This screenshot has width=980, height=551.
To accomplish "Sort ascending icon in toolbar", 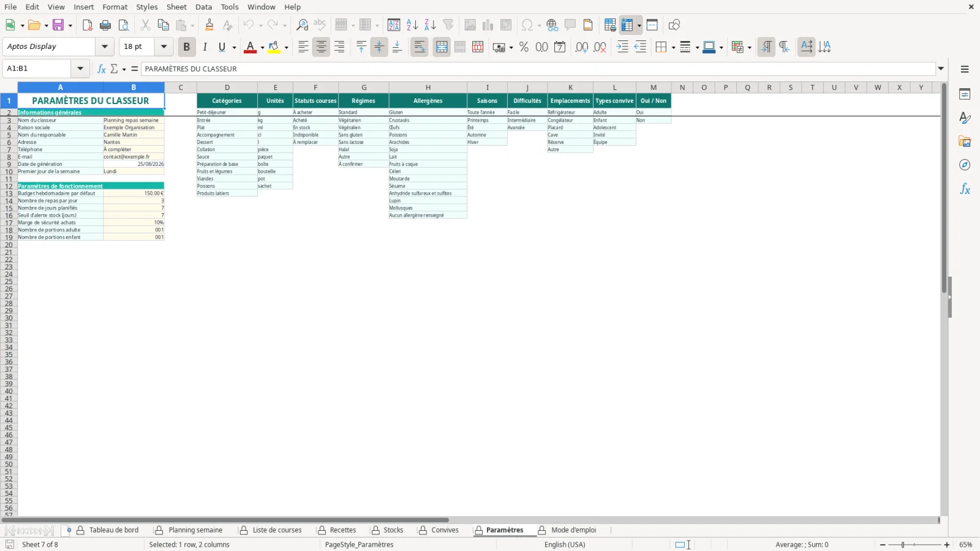I will tap(412, 25).
